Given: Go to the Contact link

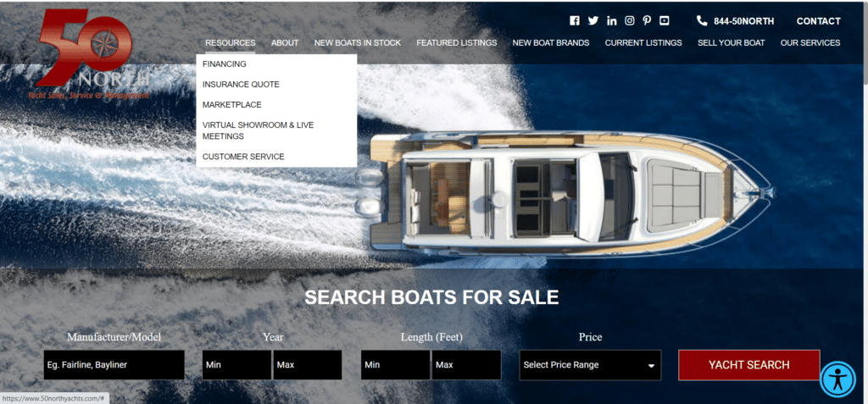Looking at the screenshot, I should click(x=818, y=21).
